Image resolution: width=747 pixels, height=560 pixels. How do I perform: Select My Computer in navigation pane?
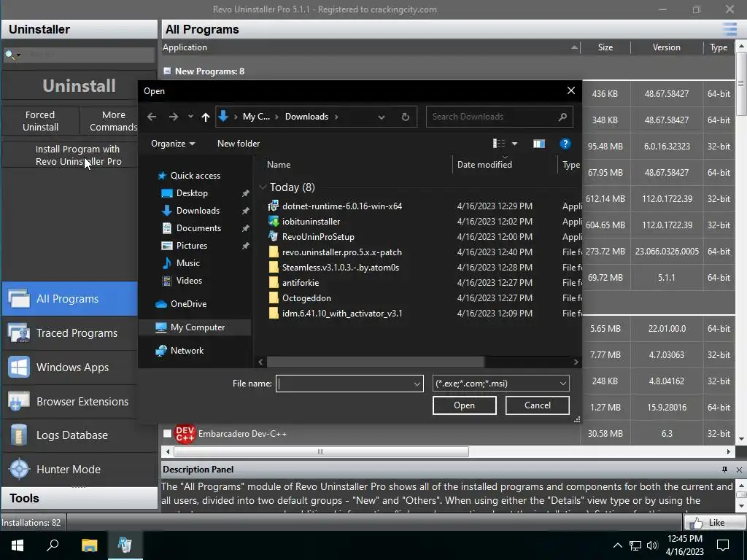pyautogui.click(x=198, y=327)
